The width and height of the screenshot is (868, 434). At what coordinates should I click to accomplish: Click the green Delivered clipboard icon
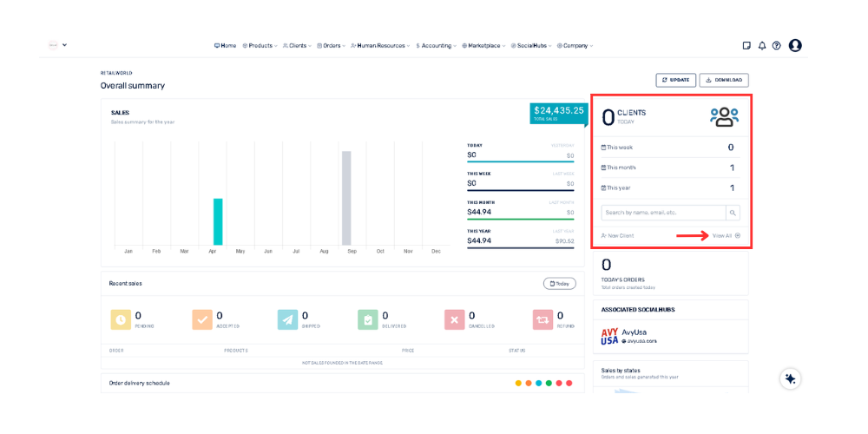click(368, 320)
